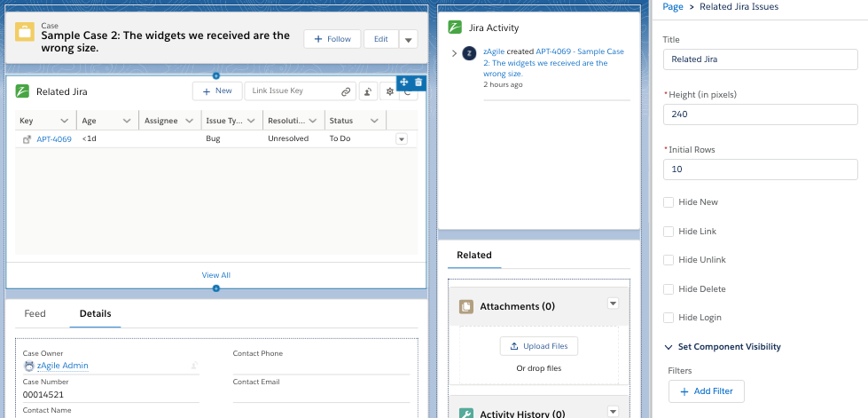
Task: Click the Attachments section icon
Action: pyautogui.click(x=466, y=306)
